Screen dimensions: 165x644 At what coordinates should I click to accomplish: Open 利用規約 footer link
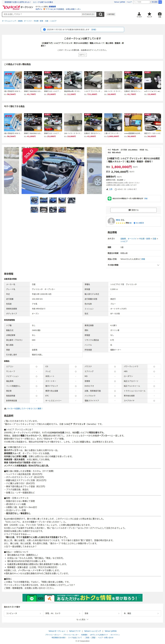pos(84,635)
